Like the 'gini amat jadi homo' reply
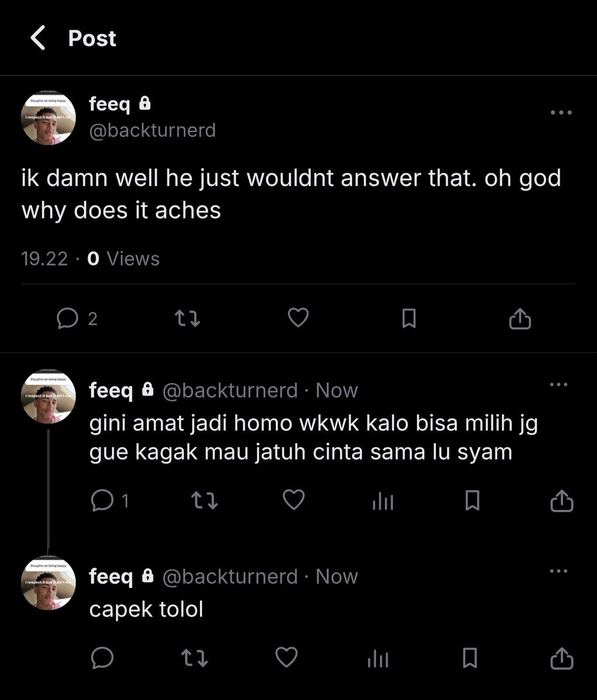The width and height of the screenshot is (597, 700). pos(293,500)
